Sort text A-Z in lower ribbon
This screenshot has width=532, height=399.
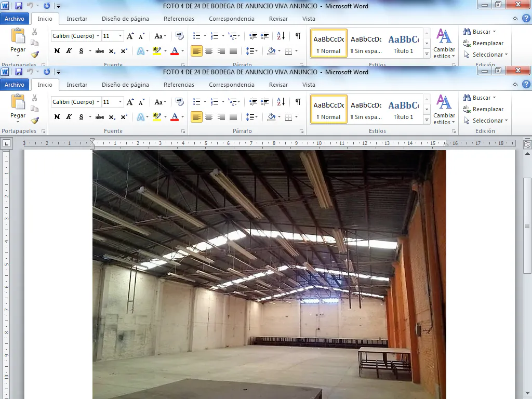pos(281,102)
